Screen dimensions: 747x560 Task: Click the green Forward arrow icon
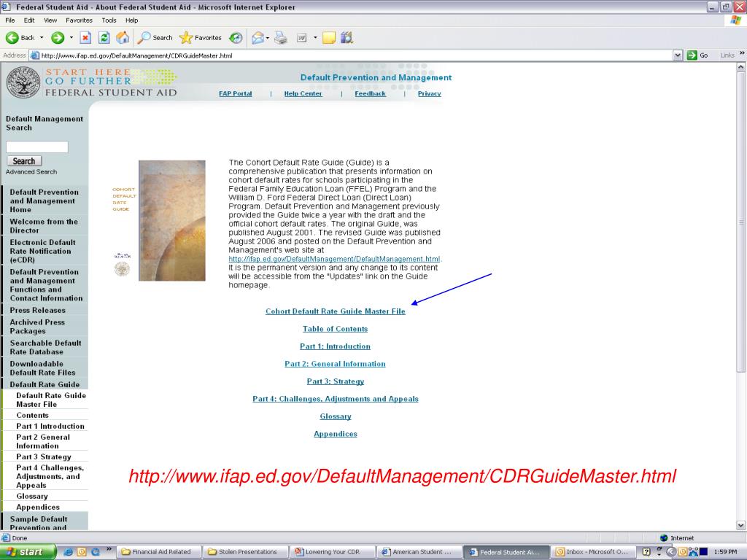58,38
